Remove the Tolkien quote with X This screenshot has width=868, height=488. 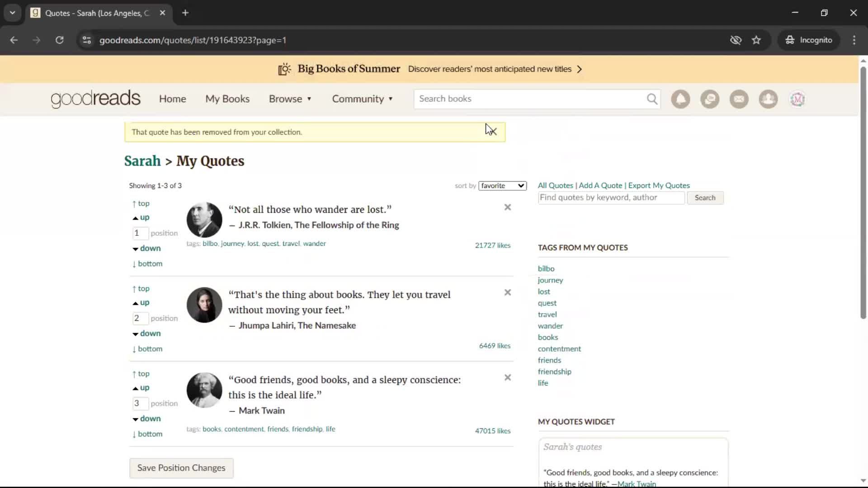(508, 207)
